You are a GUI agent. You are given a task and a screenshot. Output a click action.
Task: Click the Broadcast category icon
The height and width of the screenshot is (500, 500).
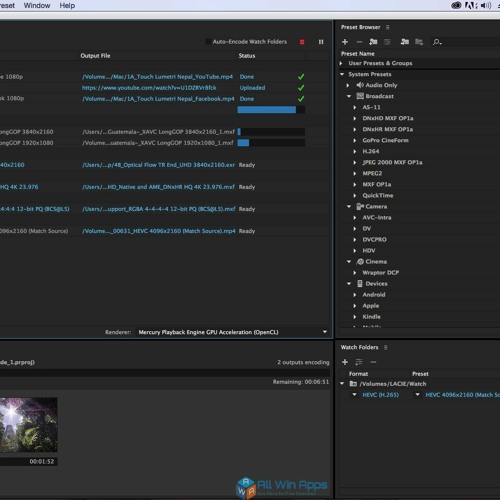pos(360,96)
